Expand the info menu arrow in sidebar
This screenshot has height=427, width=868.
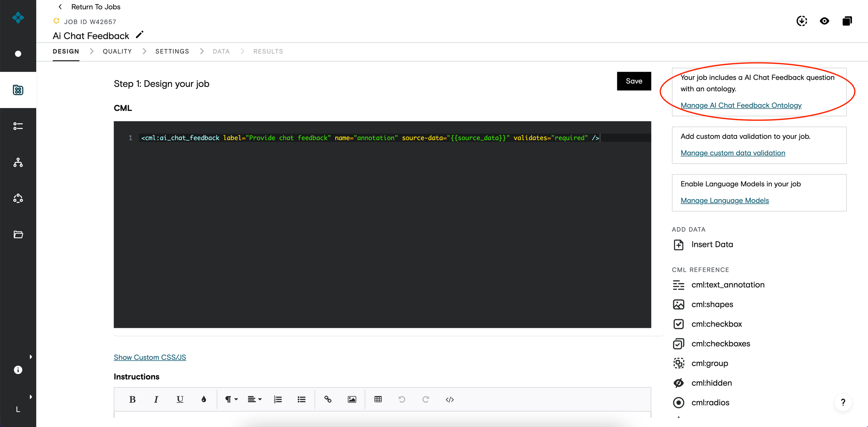click(31, 357)
